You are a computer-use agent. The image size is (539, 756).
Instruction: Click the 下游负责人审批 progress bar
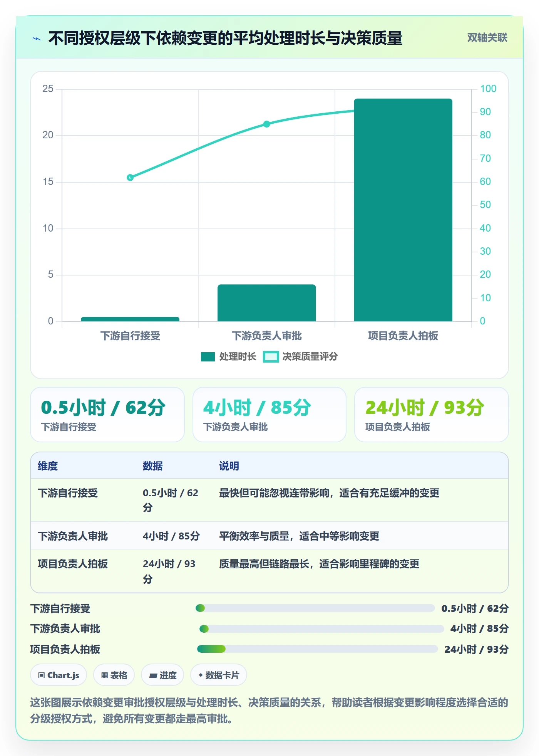pyautogui.click(x=321, y=629)
